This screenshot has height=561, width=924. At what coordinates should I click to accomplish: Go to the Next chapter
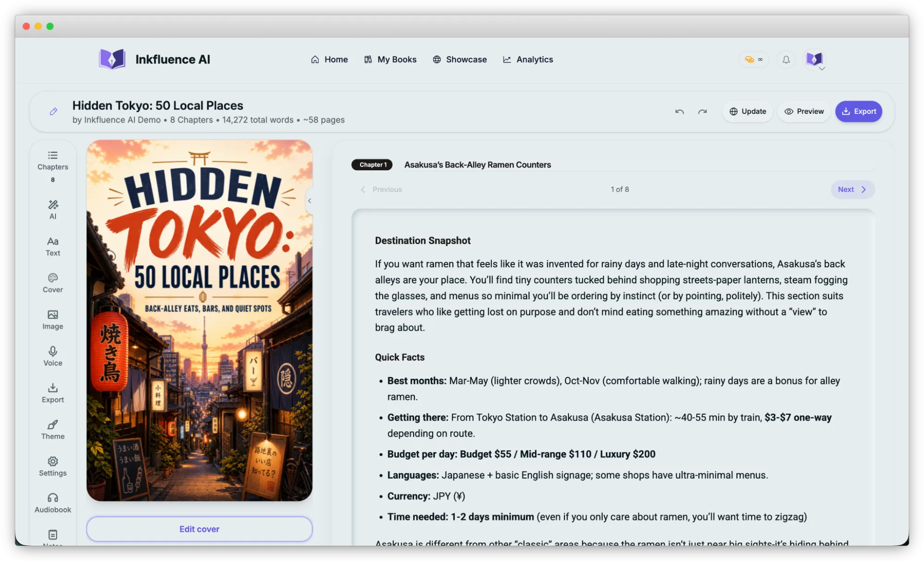tap(852, 189)
